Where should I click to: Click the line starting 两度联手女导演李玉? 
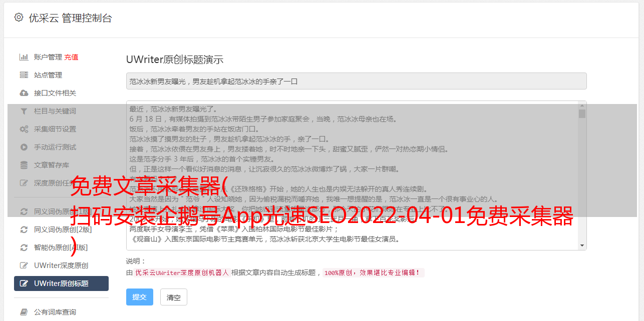coord(234,229)
